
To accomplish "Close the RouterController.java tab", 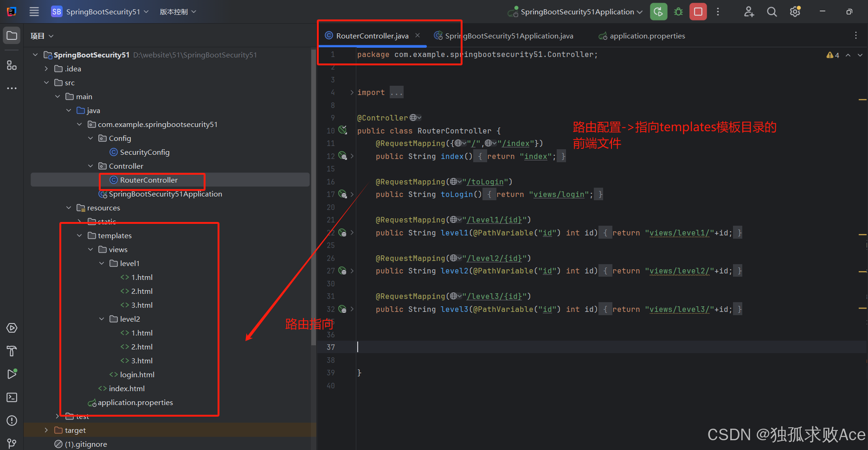I will click(418, 35).
